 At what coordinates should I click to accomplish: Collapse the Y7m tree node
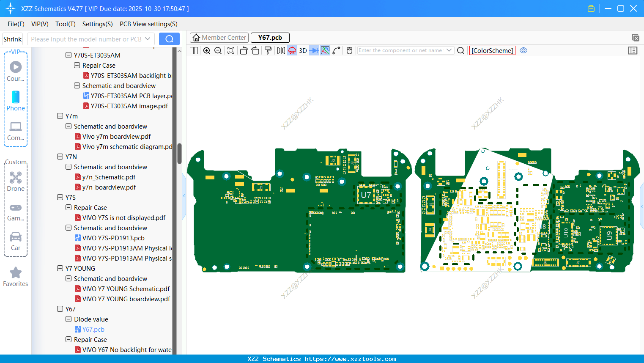[x=60, y=116]
